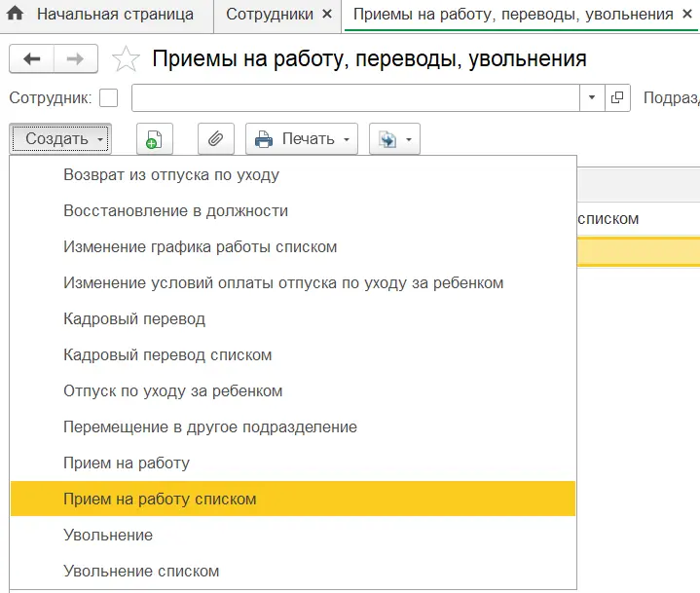Go back with the left arrow button

31,59
